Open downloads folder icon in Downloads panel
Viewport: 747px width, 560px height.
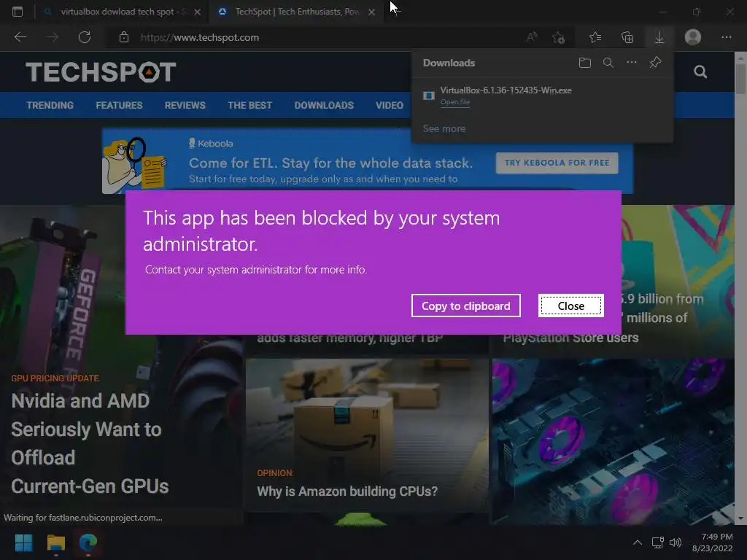[x=585, y=63]
